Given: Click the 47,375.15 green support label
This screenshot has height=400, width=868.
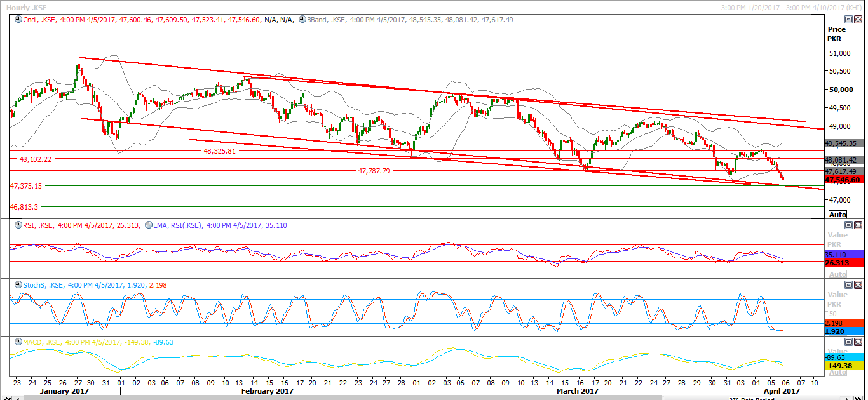Looking at the screenshot, I should pos(26,186).
